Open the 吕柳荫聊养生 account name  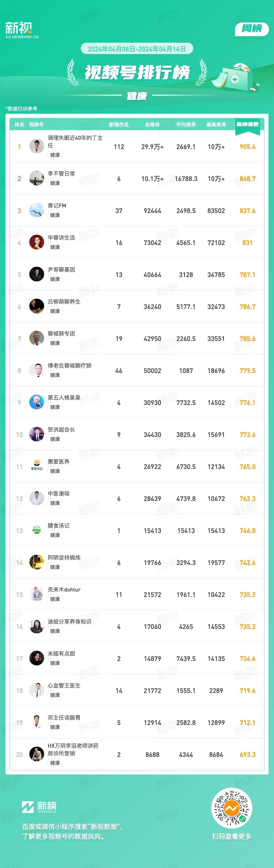pyautogui.click(x=64, y=302)
